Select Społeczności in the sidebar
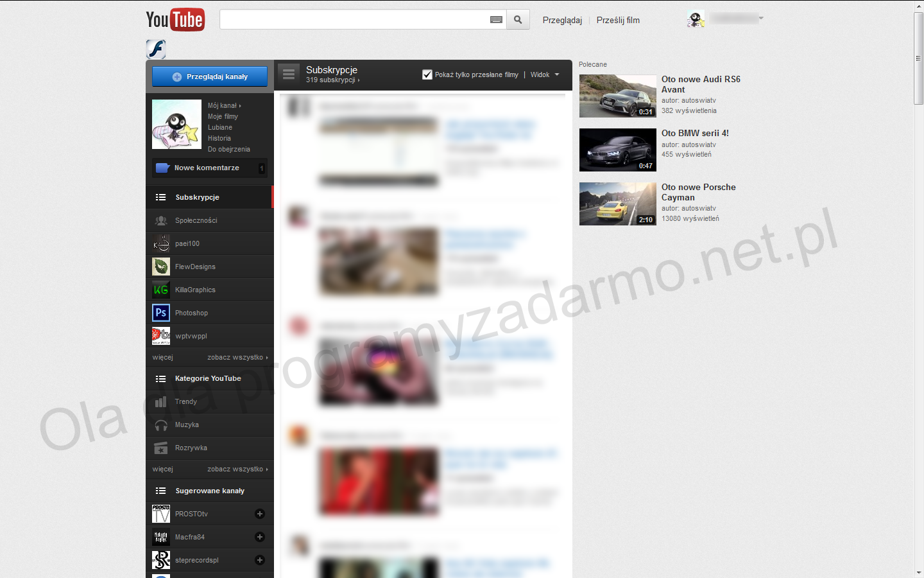 (x=210, y=220)
